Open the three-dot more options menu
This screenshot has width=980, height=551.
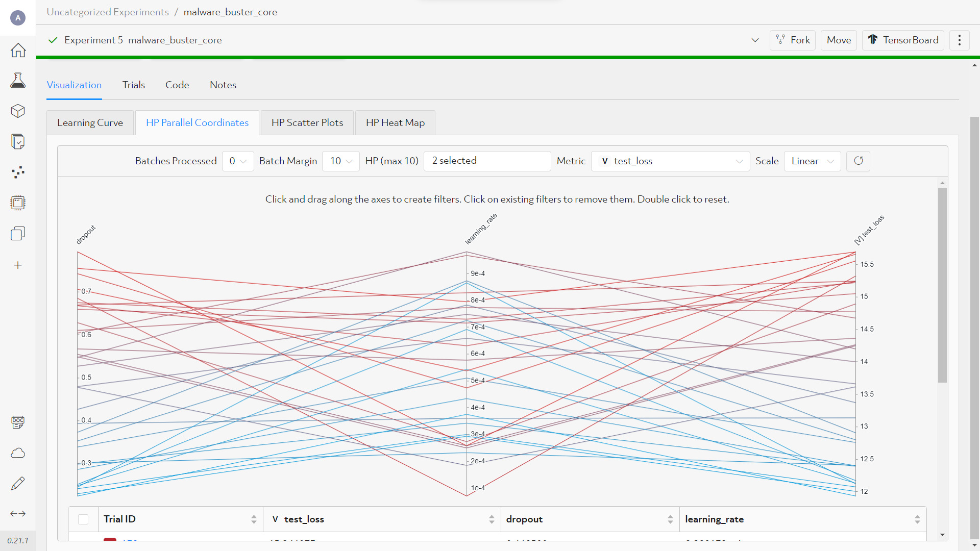click(x=959, y=40)
